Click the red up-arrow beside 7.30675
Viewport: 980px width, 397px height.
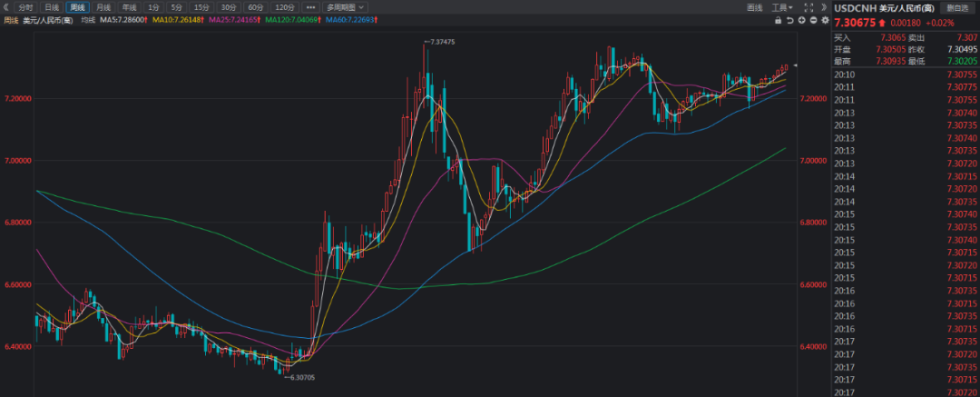click(x=883, y=24)
